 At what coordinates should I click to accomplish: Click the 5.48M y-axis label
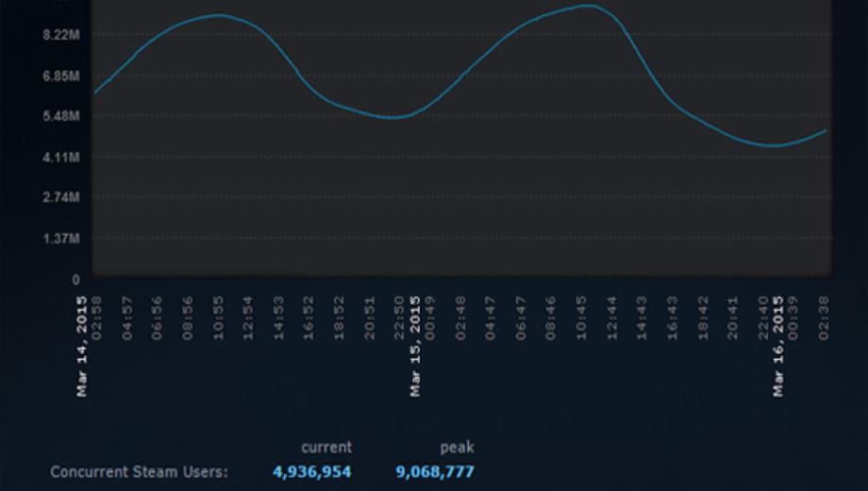61,116
